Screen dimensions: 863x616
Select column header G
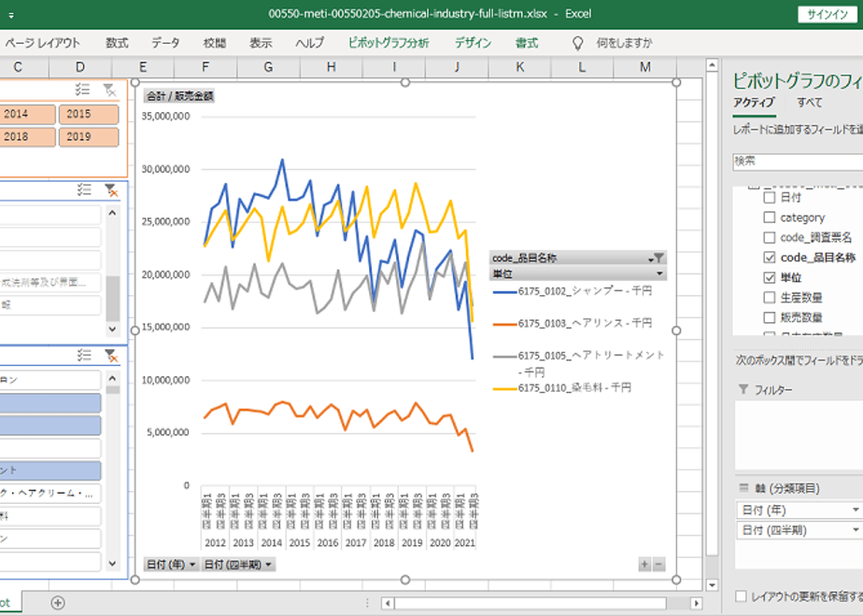click(x=268, y=67)
